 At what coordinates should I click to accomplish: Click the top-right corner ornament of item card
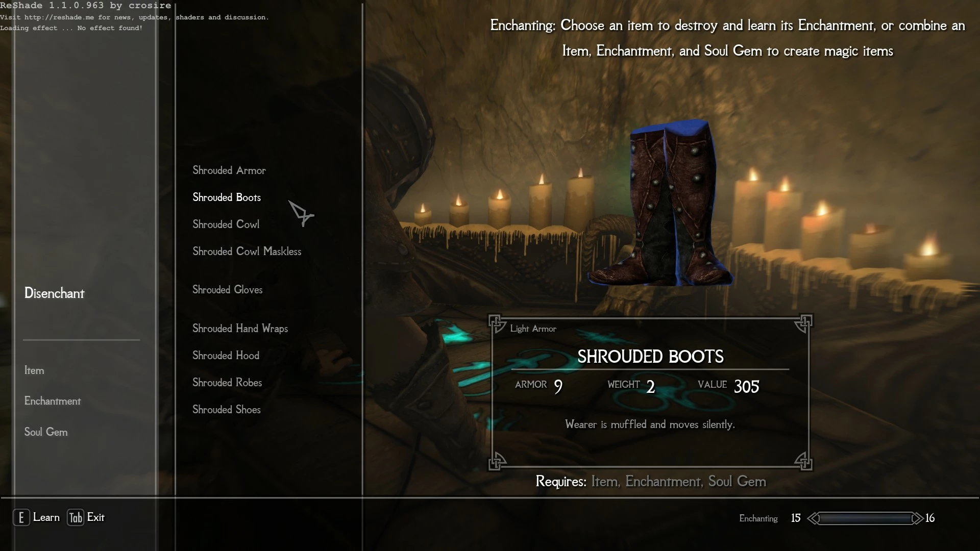coord(803,323)
